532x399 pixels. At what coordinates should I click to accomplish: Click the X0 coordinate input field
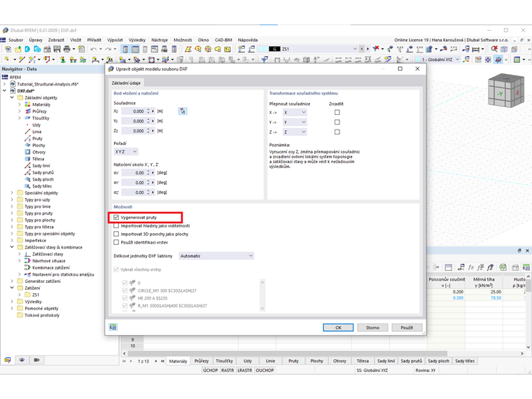[133, 111]
